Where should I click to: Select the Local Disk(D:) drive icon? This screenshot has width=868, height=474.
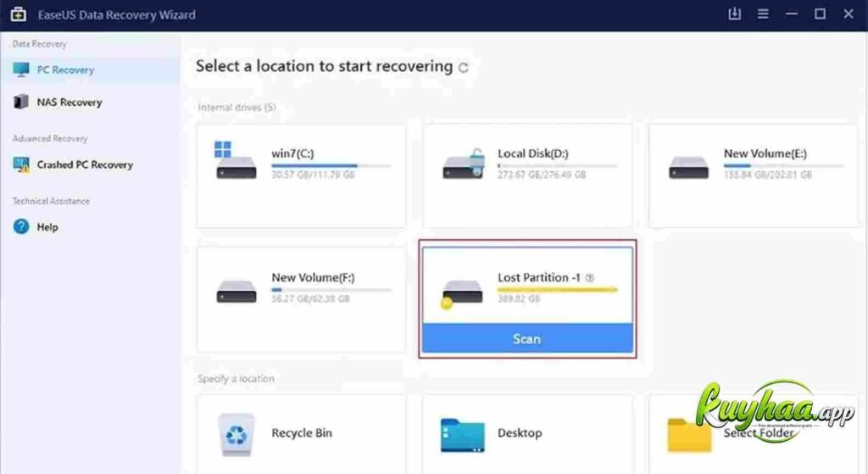pos(464,165)
